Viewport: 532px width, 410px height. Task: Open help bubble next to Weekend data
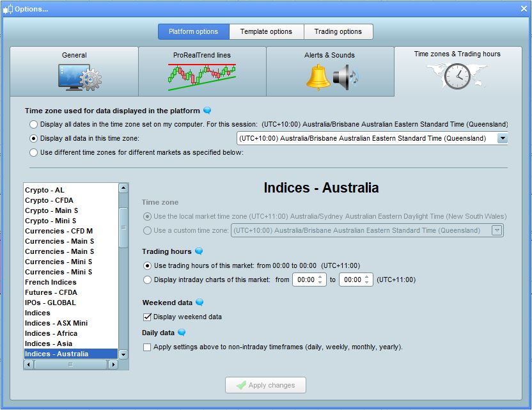[x=200, y=303]
